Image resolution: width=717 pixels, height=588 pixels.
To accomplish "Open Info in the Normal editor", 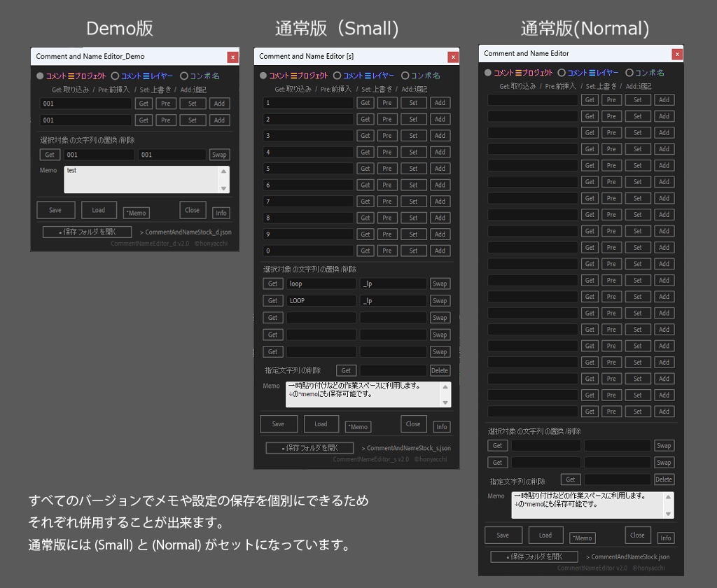I will (x=667, y=538).
